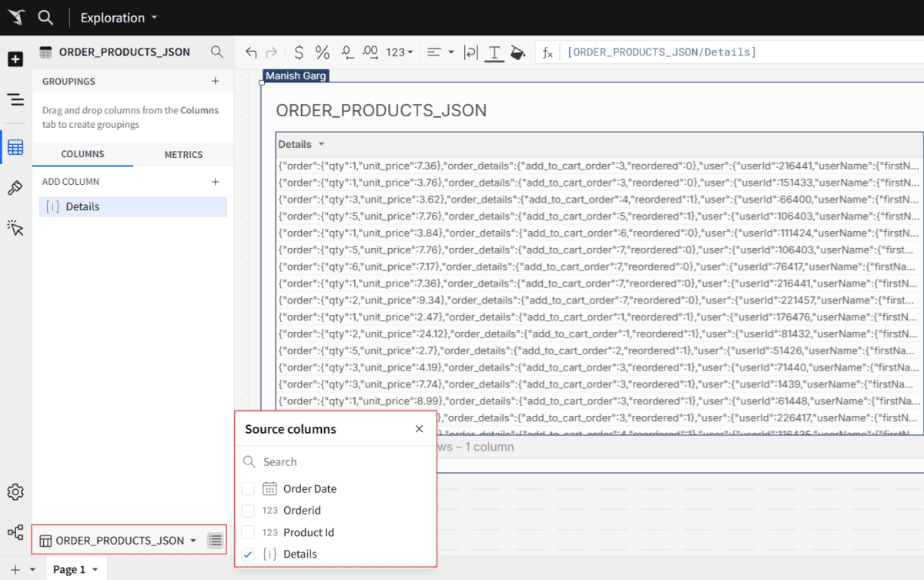Select the COLUMNS tab
This screenshot has height=580, width=924.
coord(82,155)
